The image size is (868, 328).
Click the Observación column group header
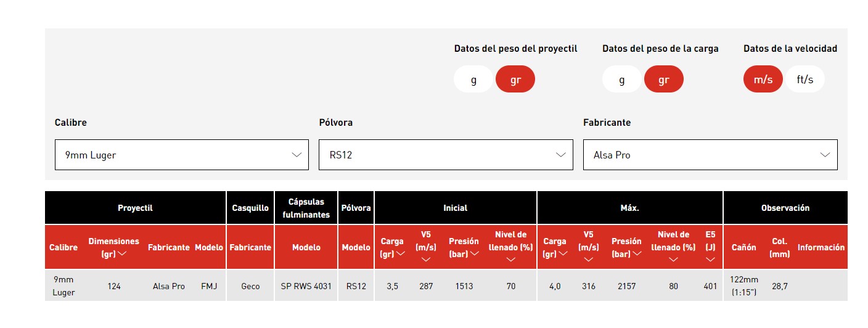785,208
